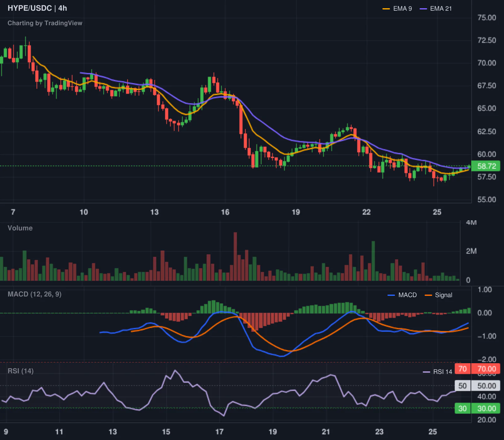Screen dimensions: 504x440
Task: Toggle the EMA 9 legend label
Action: (403, 9)
